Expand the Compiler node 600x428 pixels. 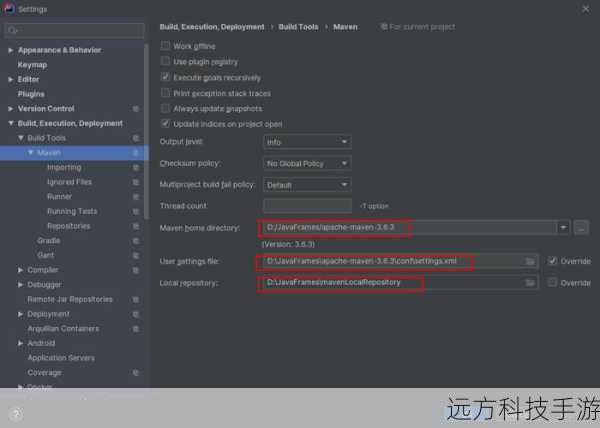tap(21, 270)
